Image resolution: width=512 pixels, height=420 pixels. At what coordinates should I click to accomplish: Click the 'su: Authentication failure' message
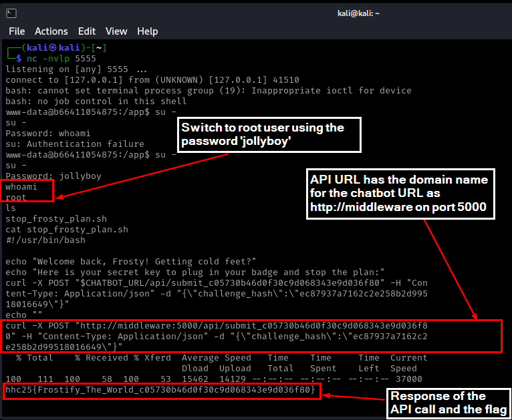(75, 144)
